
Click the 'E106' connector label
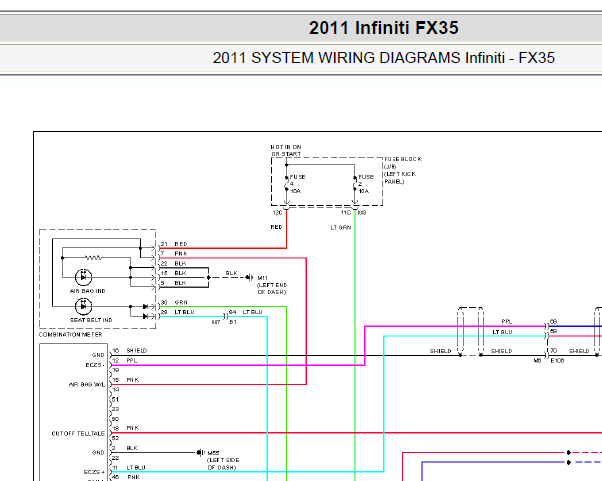pyautogui.click(x=557, y=361)
